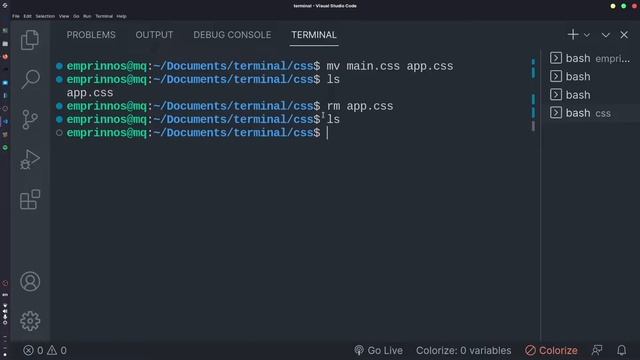
Task: Click the terminal scrollbar overview ruler
Action: pos(533,95)
